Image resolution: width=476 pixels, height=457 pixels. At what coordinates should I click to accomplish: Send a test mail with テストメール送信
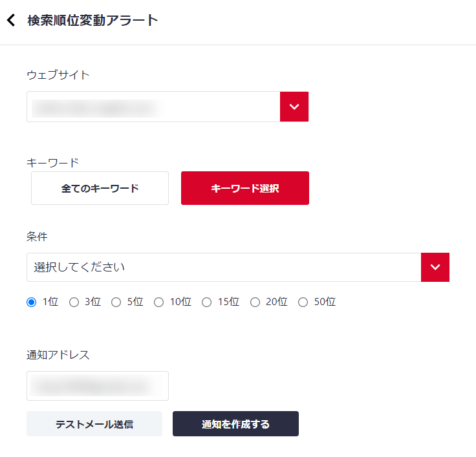point(94,423)
